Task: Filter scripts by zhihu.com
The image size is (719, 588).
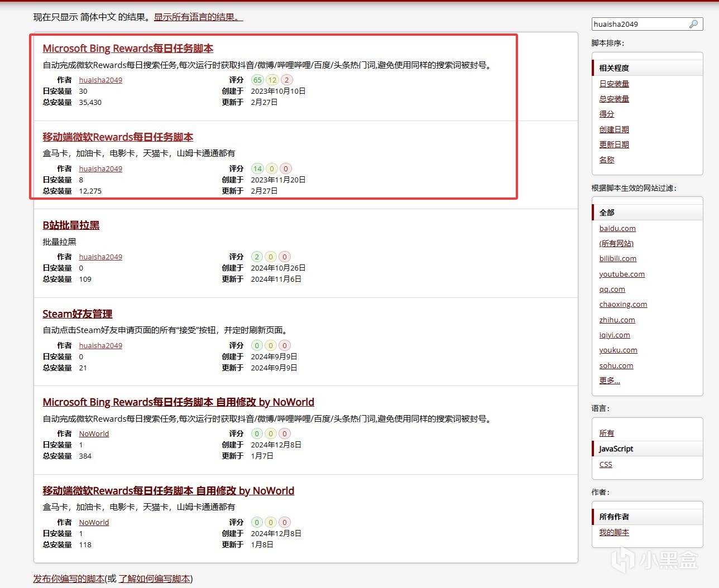Action: 617,320
